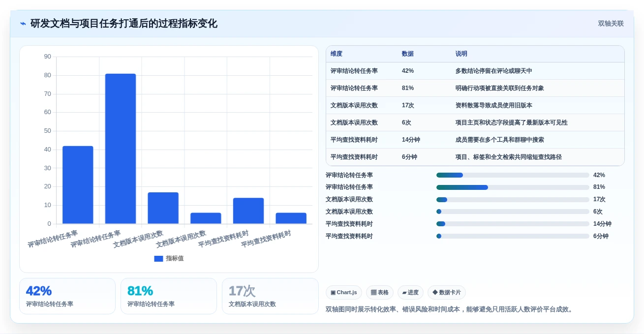Click the 14分钟 value right of its progress bar
Screen dimensions: 644x334
(x=602, y=224)
